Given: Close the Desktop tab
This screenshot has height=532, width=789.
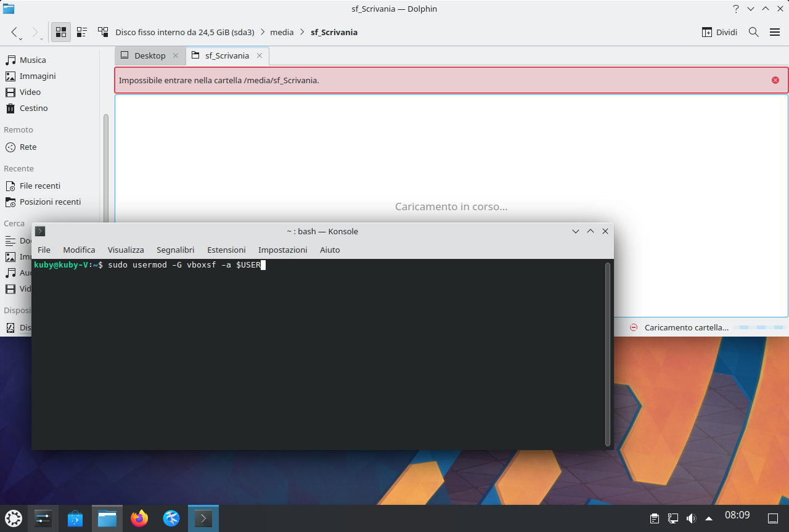Looking at the screenshot, I should (x=176, y=55).
